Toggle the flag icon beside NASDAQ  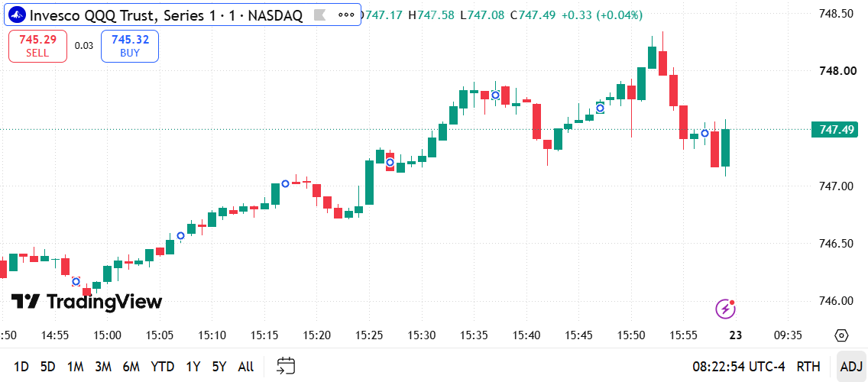coord(319,15)
